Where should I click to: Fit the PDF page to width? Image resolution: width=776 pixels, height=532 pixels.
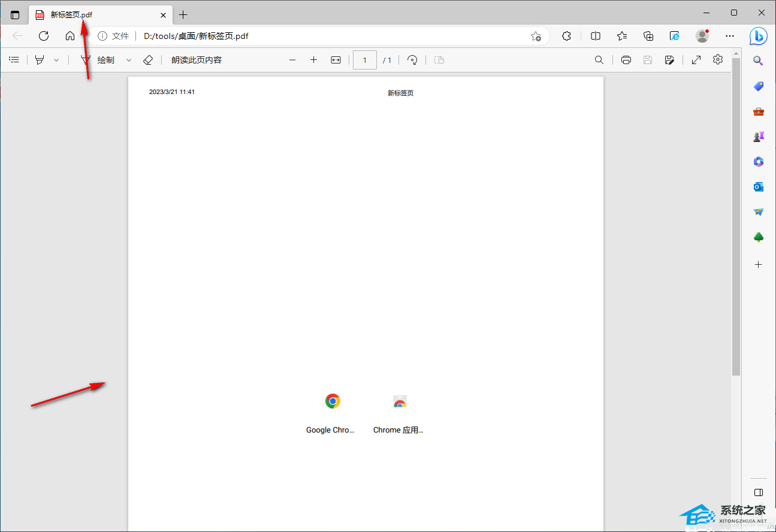point(336,60)
